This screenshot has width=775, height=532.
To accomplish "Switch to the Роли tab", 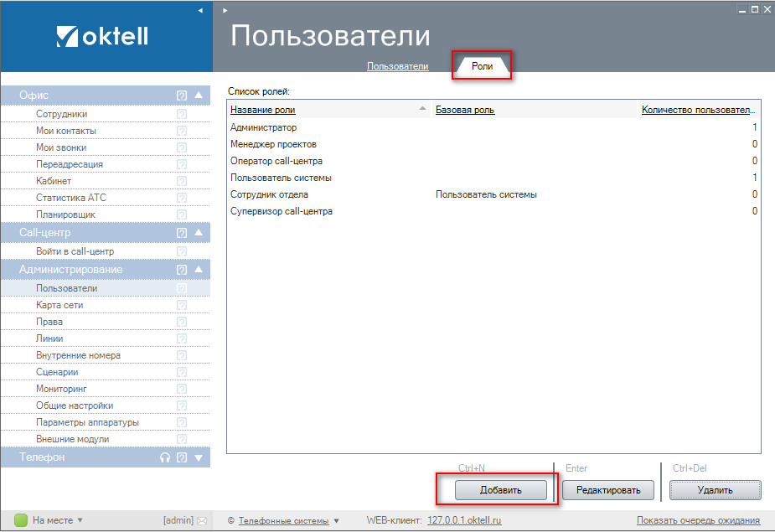I will tap(482, 66).
